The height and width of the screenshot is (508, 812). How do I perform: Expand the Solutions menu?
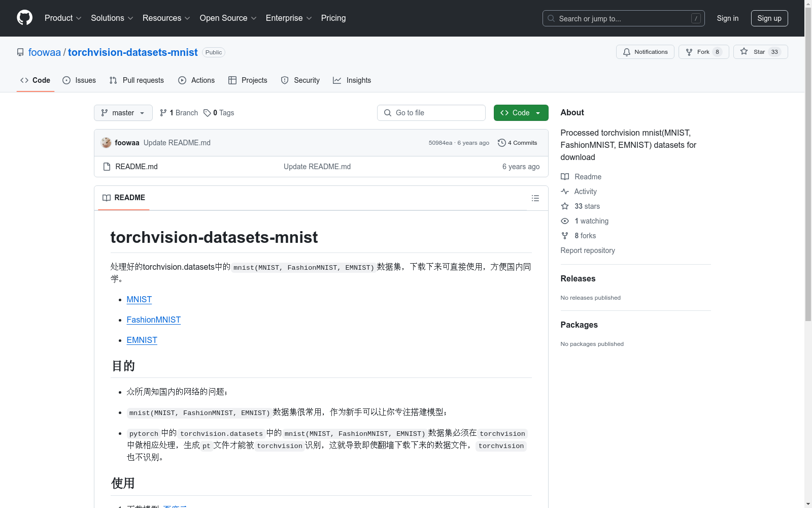point(112,18)
